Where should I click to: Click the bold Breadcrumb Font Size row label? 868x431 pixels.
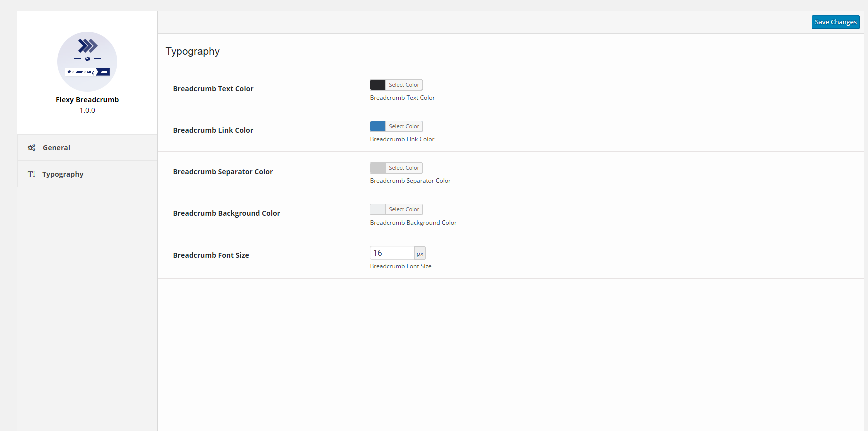point(211,255)
